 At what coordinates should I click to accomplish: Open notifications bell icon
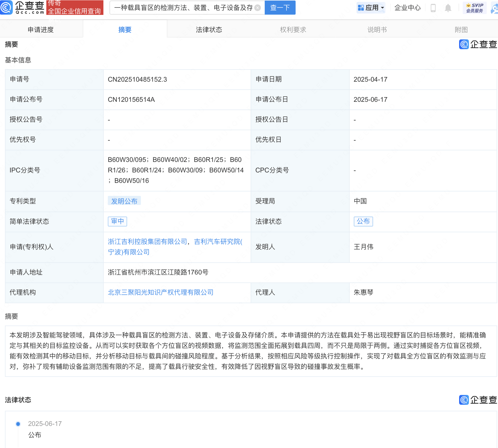click(448, 8)
